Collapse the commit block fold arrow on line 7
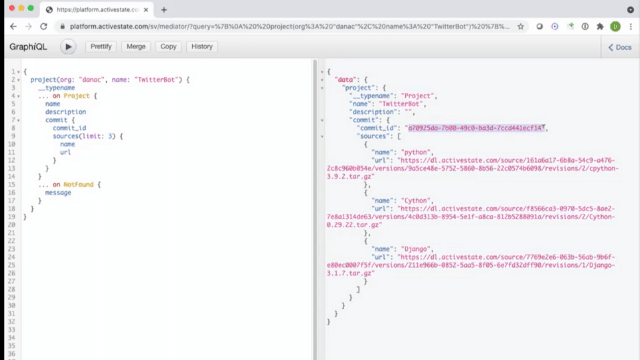This screenshot has height=360, width=640. coord(18,120)
